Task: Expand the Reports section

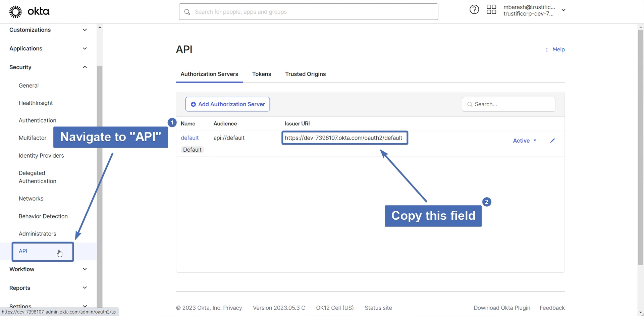Action: click(x=85, y=288)
